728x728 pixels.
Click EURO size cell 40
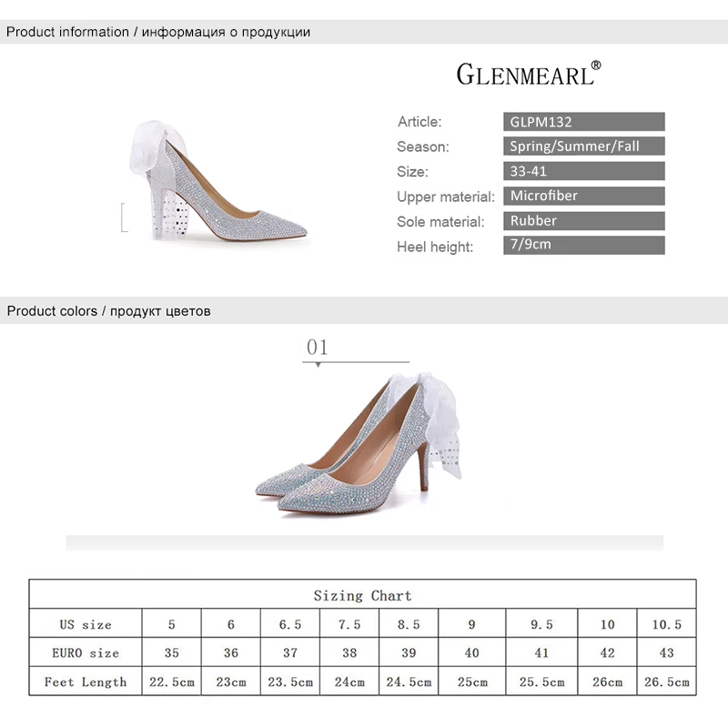pyautogui.click(x=471, y=653)
